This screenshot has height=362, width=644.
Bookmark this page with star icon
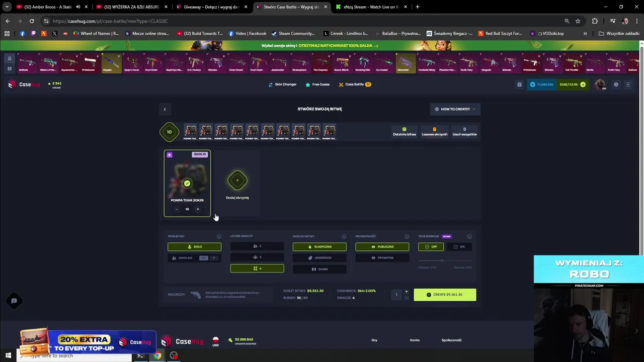click(578, 21)
